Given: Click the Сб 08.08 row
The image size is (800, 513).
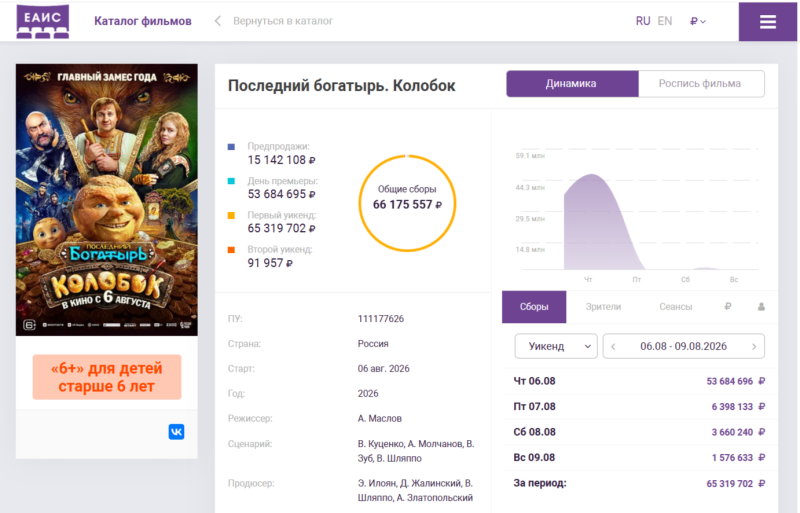Looking at the screenshot, I should (639, 432).
